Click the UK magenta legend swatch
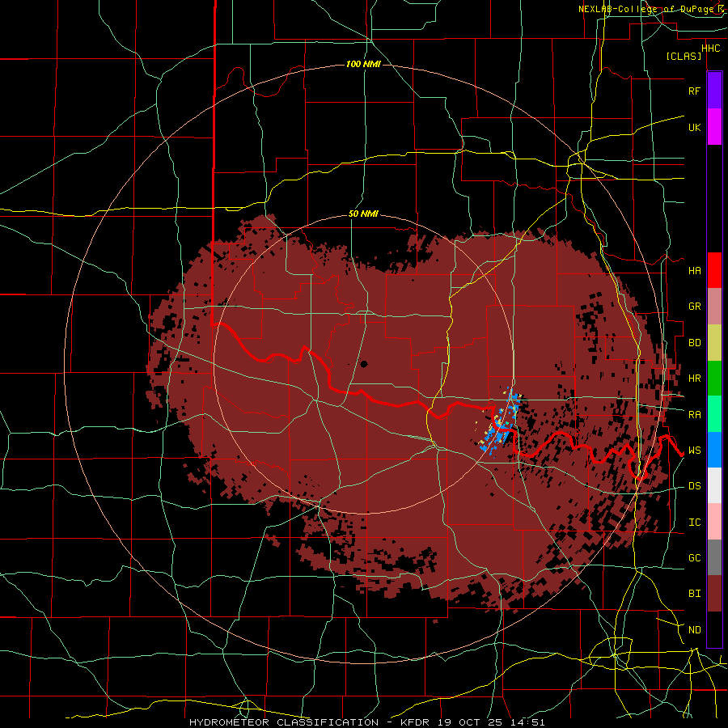Screen dimensions: 728x728 714,127
